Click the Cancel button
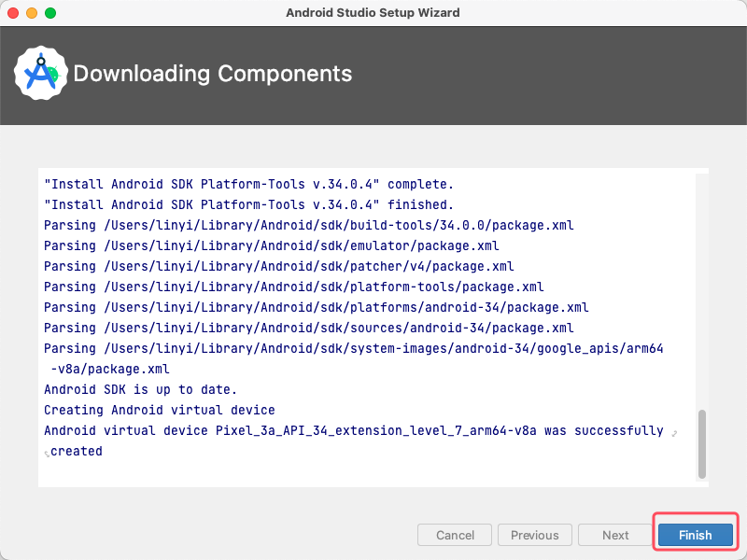The height and width of the screenshot is (560, 747). pos(455,535)
